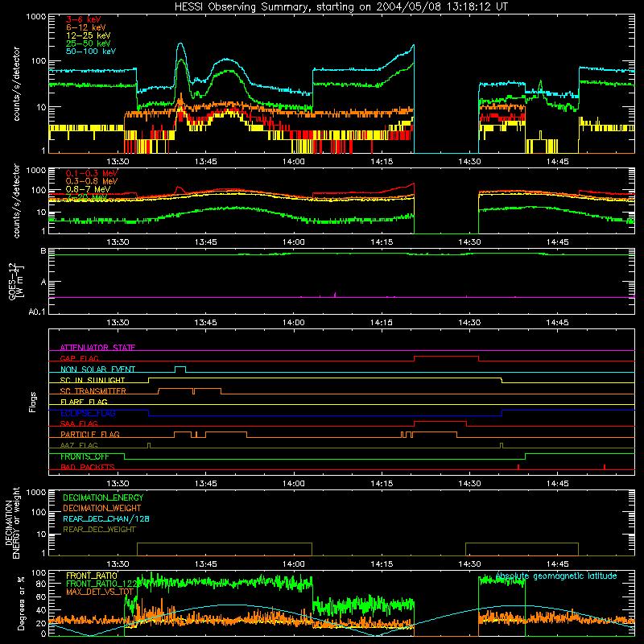Click the MAX_DET_VS_TOT legend entry
This screenshot has width=644, height=644.
(100, 592)
